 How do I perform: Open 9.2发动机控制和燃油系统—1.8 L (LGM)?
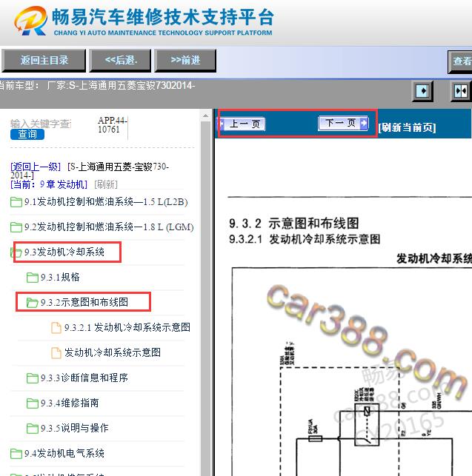pyautogui.click(x=109, y=227)
